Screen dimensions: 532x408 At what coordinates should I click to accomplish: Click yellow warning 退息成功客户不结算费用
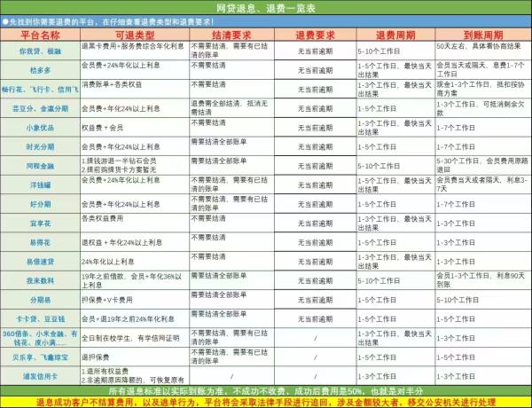[266, 402]
